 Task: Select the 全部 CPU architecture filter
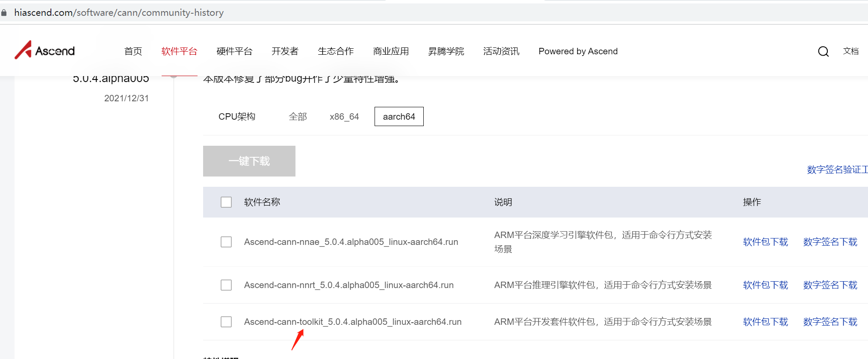point(298,117)
